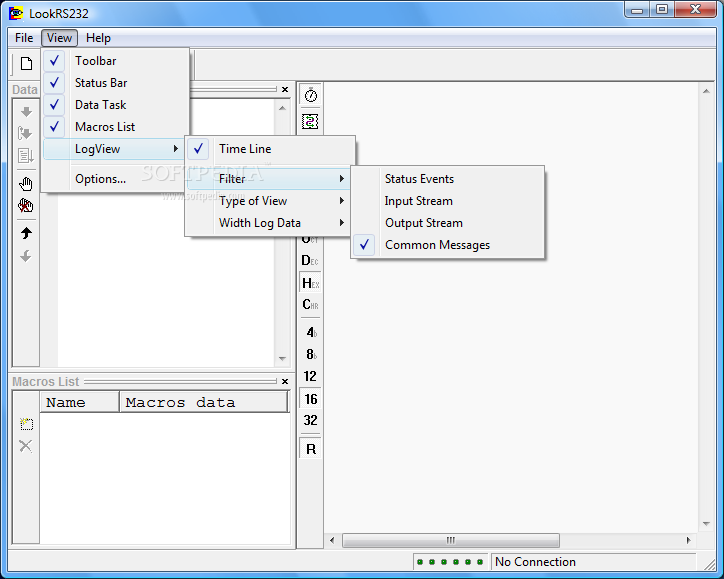Maximize the LookRS232 window

coord(662,9)
